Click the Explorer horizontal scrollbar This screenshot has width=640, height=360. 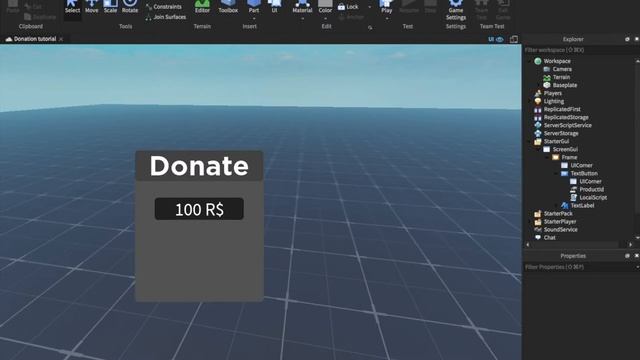pyautogui.click(x=575, y=244)
